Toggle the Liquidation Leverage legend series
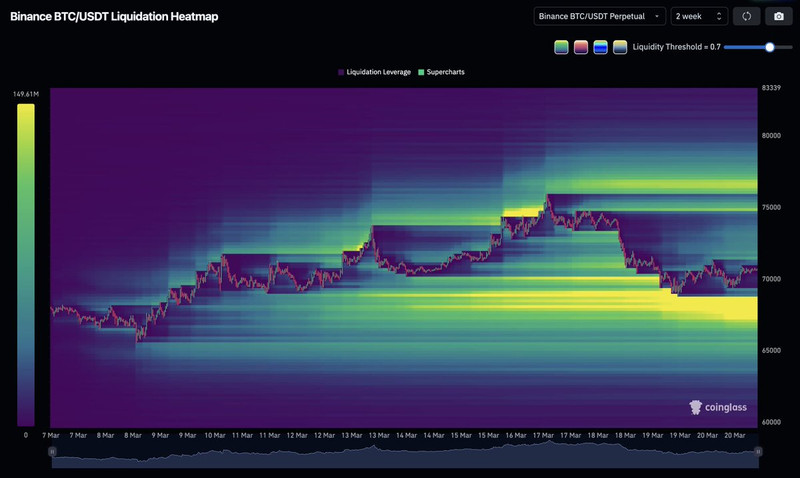 [x=374, y=72]
